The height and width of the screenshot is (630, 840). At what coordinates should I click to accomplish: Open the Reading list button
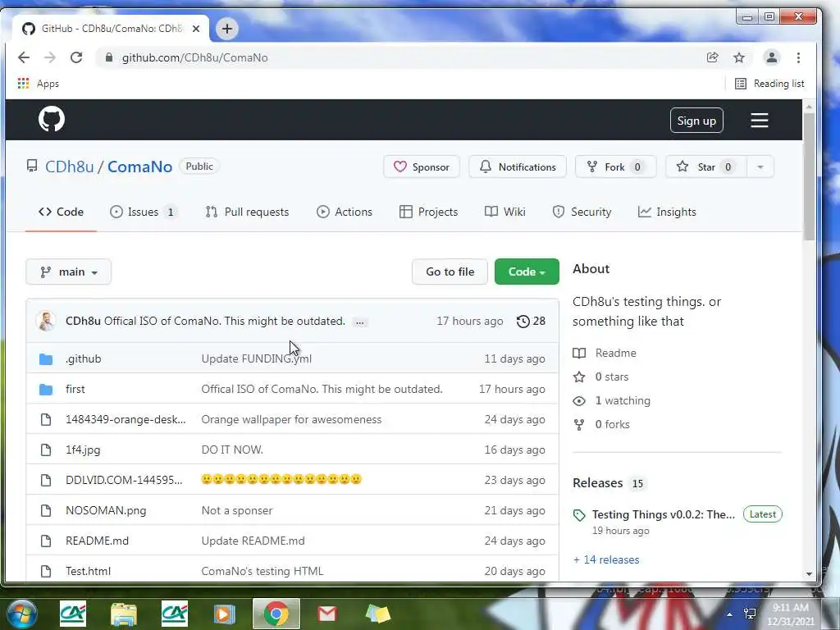coord(769,84)
